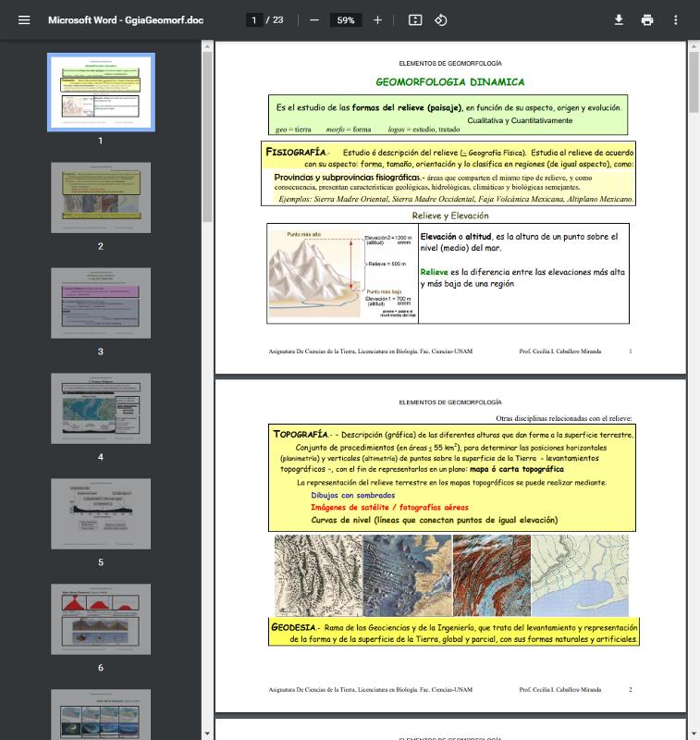Image resolution: width=700 pixels, height=740 pixels.
Task: Click the 'GEOMORFOLOGIA DINAMICA' heading
Action: pos(450,82)
